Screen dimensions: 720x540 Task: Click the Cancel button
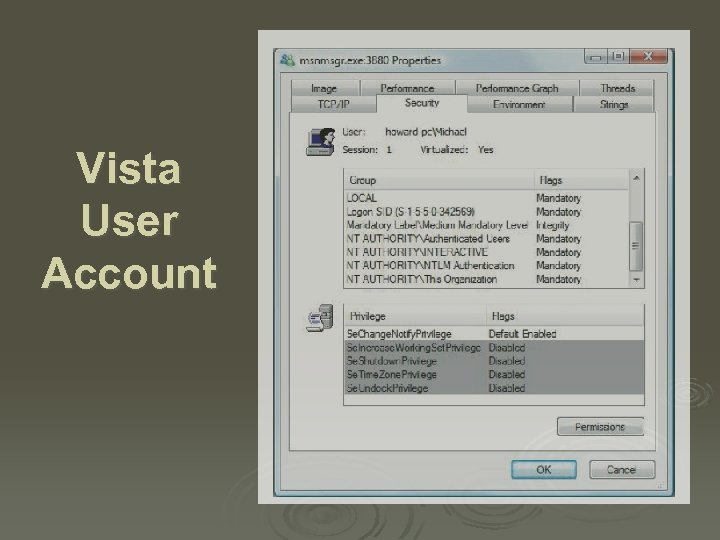[x=622, y=469]
